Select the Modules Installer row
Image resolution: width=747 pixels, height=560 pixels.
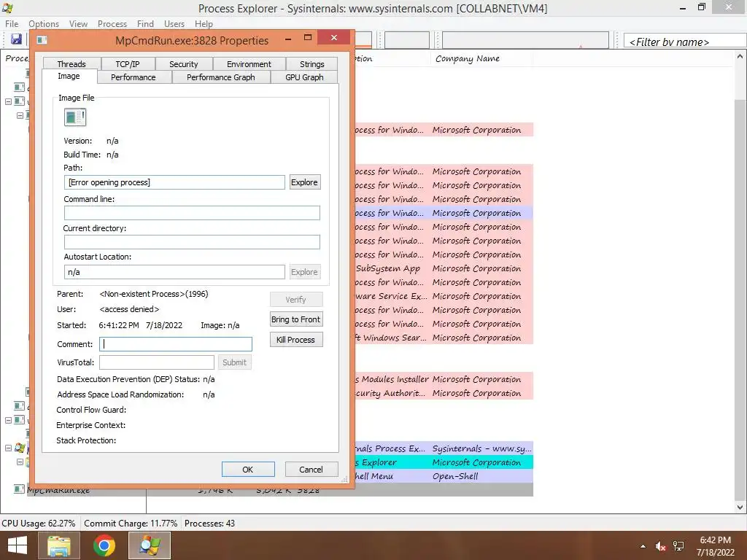point(444,379)
